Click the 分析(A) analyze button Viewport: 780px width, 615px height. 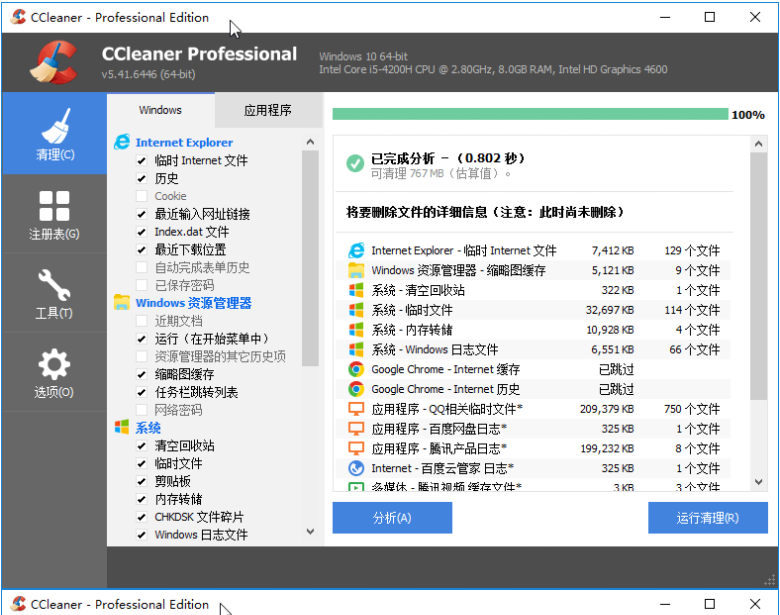392,518
